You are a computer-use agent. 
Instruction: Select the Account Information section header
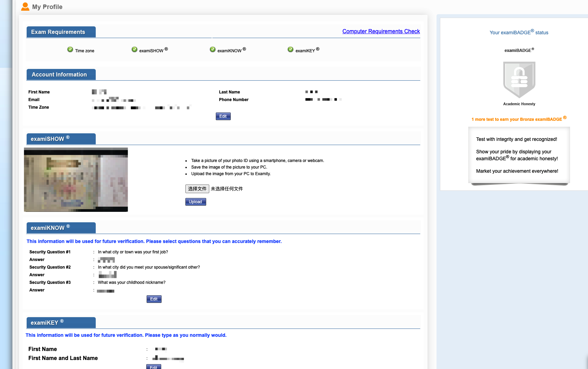point(61,74)
